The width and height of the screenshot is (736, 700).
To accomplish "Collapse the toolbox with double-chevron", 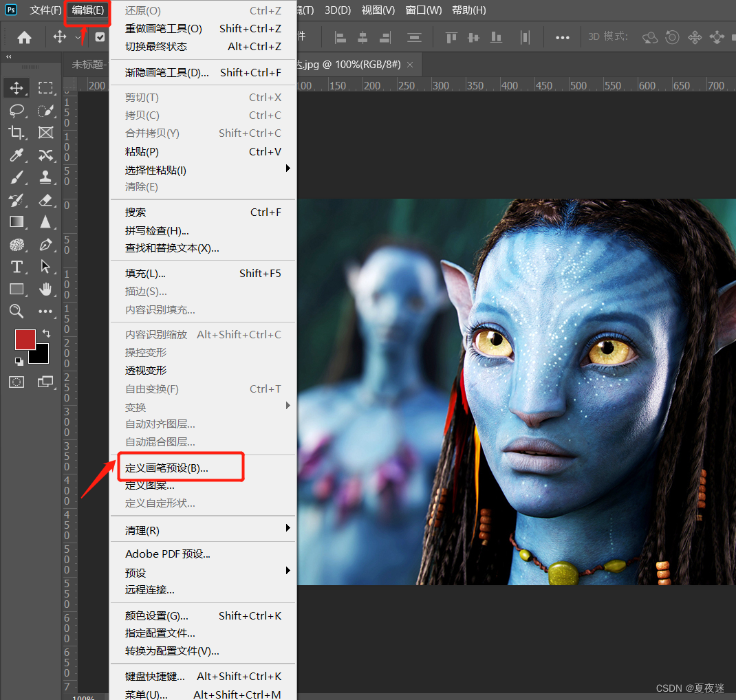I will (x=8, y=56).
